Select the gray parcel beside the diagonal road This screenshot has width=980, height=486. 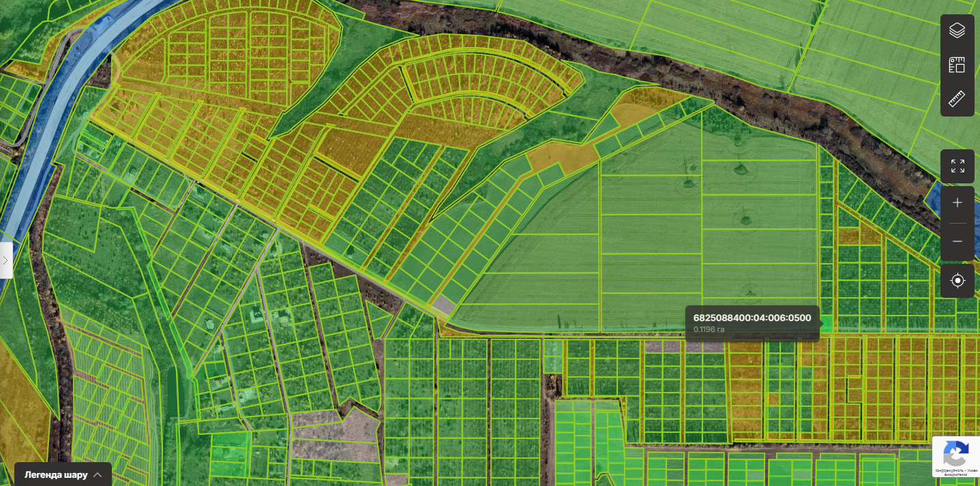point(444,305)
